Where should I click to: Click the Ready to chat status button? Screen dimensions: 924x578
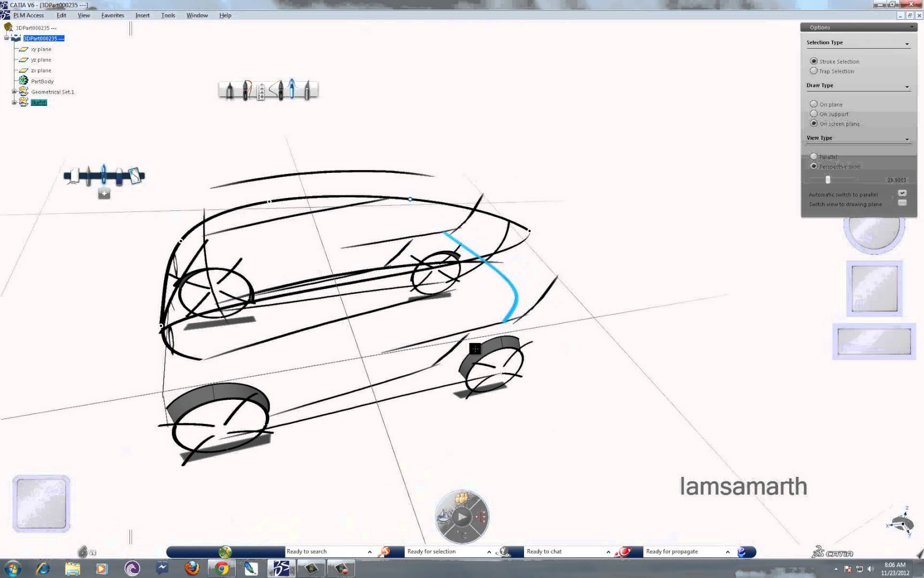544,551
